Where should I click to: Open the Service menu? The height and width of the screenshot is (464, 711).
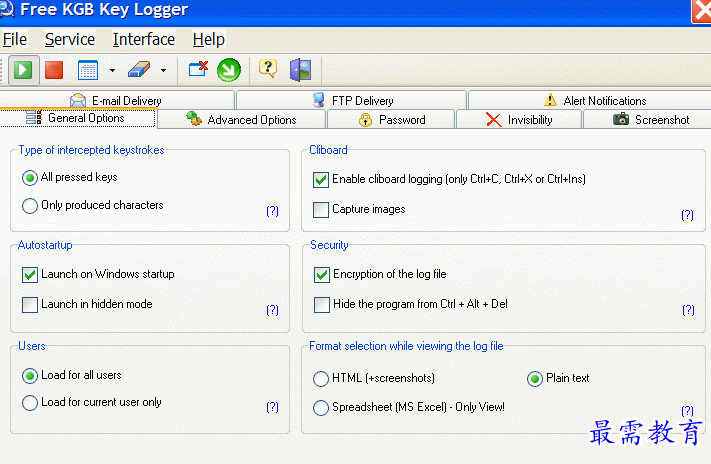pos(70,39)
